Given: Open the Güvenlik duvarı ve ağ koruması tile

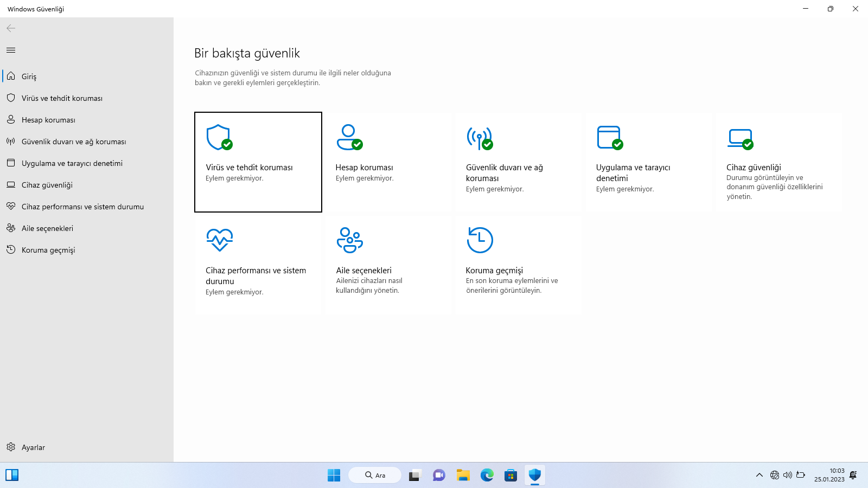Looking at the screenshot, I should 480,138.
